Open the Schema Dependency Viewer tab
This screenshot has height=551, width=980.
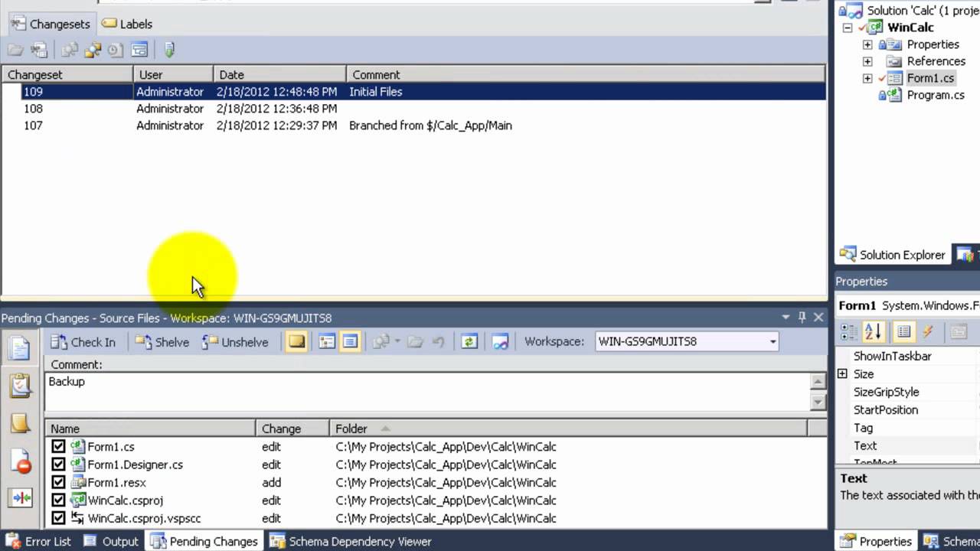click(x=351, y=541)
